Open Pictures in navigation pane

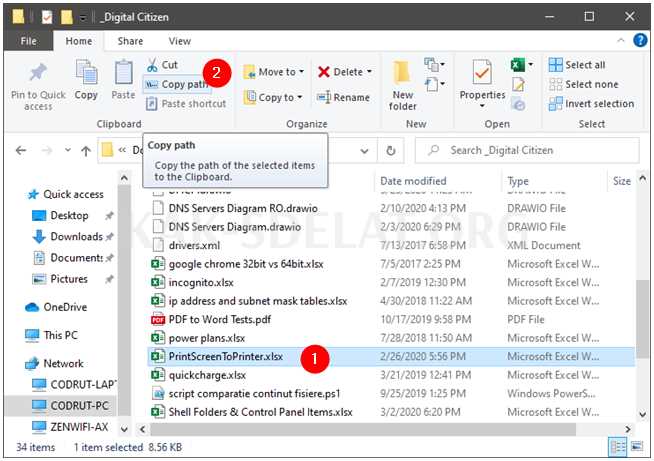[60, 279]
